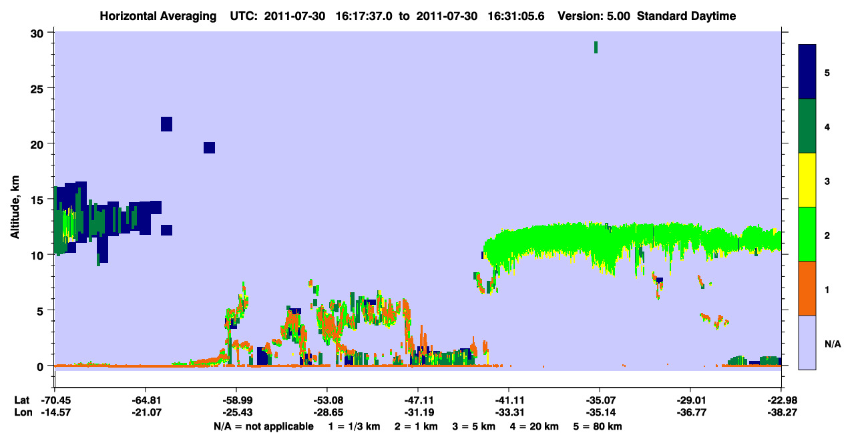Click the 'Lon' row label
868x445 pixels.
pyautogui.click(x=23, y=413)
